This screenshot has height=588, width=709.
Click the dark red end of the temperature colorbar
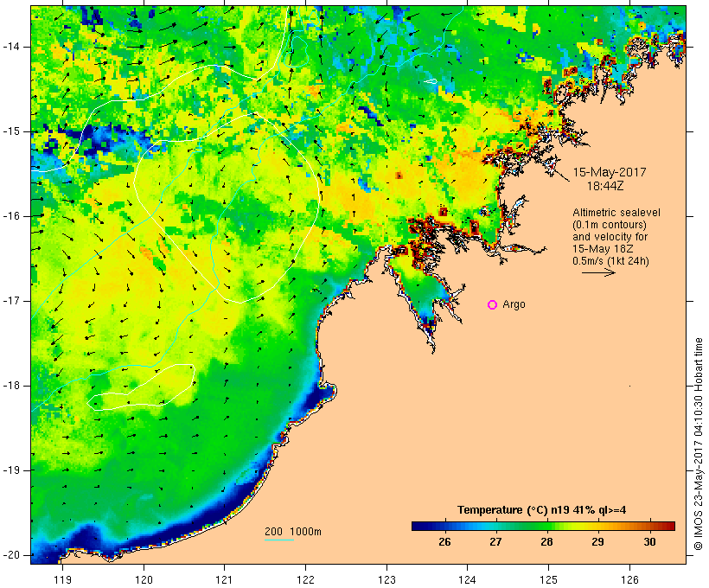pyautogui.click(x=668, y=526)
